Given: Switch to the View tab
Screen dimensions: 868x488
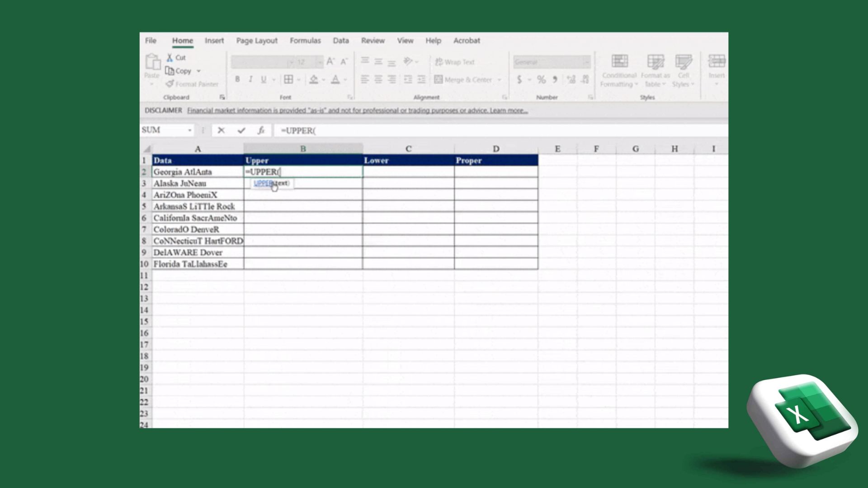Looking at the screenshot, I should pyautogui.click(x=405, y=41).
